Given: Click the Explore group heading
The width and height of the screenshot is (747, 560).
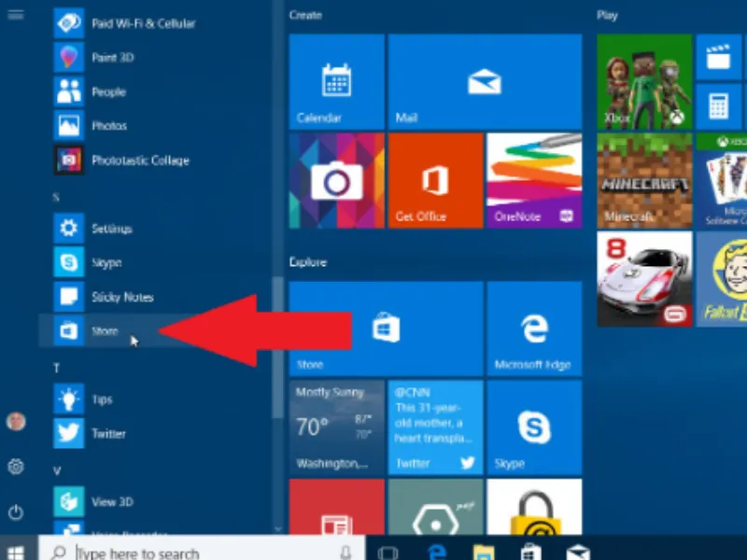Looking at the screenshot, I should click(x=308, y=262).
